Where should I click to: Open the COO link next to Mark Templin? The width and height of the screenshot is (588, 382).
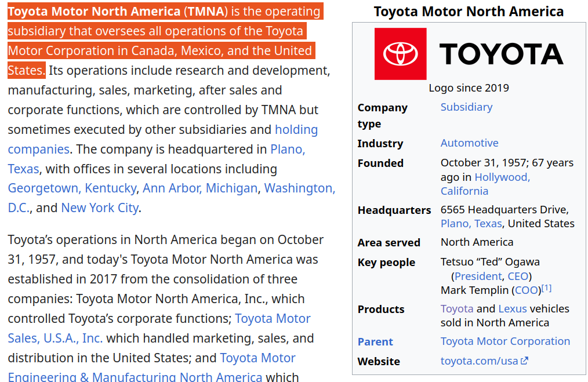click(527, 290)
